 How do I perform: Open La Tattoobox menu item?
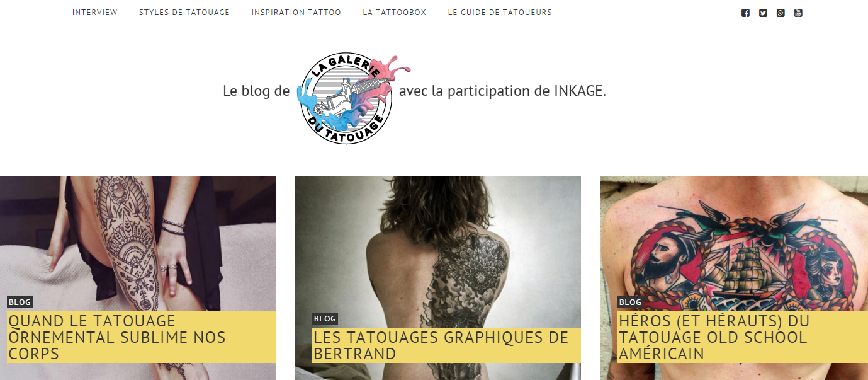click(x=395, y=13)
